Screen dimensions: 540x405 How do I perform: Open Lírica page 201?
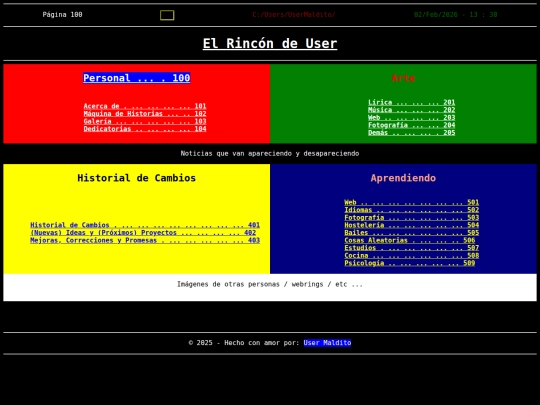412,102
